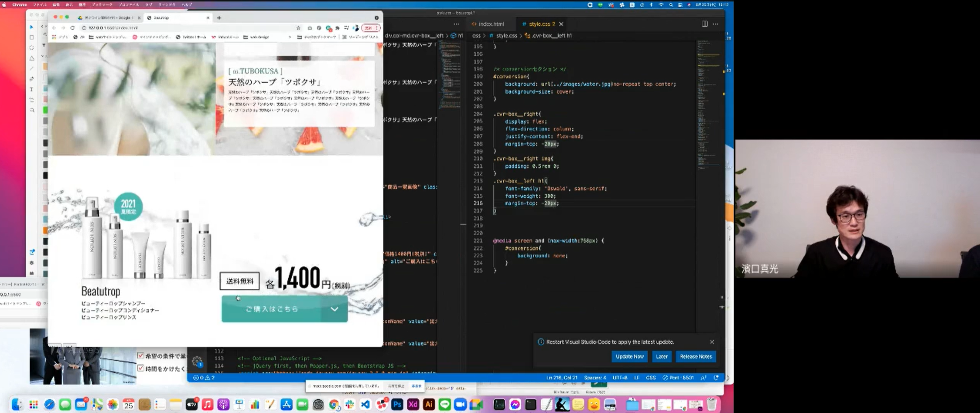Close the style.css editor tab

(x=561, y=24)
